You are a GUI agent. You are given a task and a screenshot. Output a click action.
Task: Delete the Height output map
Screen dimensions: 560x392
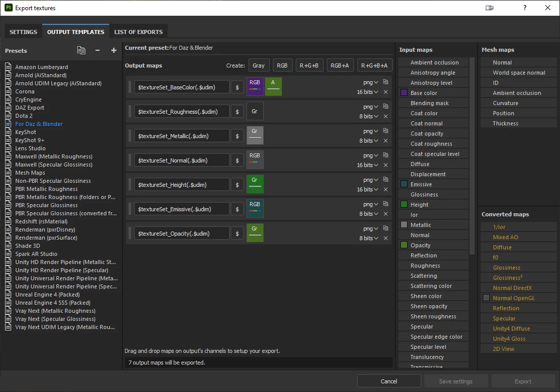tap(386, 189)
